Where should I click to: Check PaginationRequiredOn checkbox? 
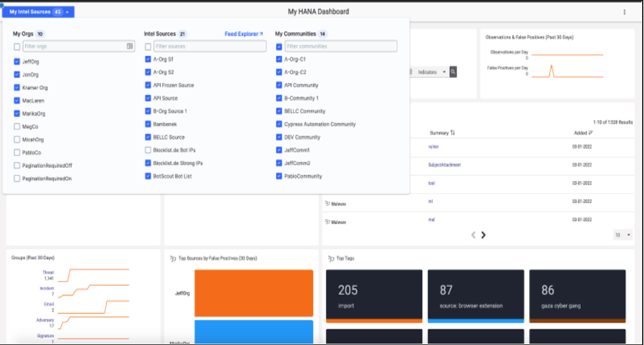click(17, 178)
